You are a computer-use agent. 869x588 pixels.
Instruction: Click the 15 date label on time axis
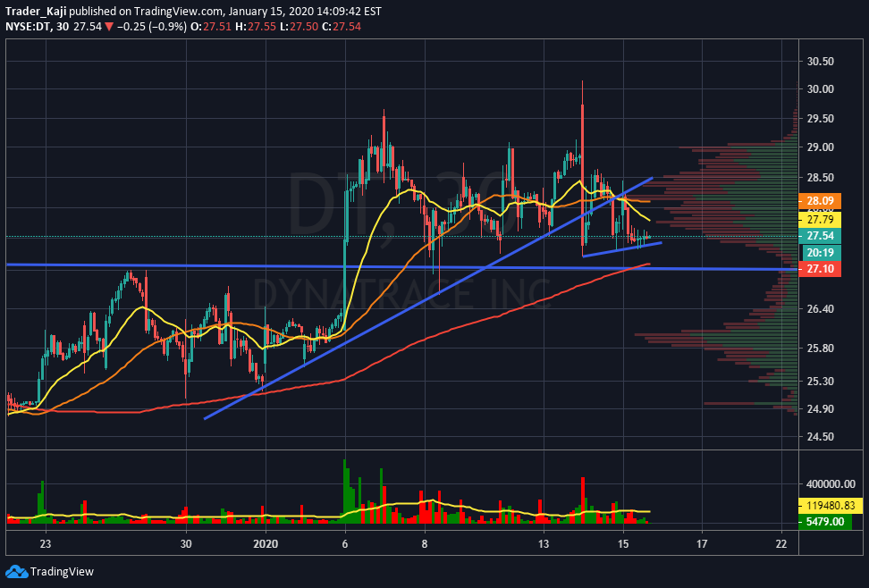(x=623, y=543)
